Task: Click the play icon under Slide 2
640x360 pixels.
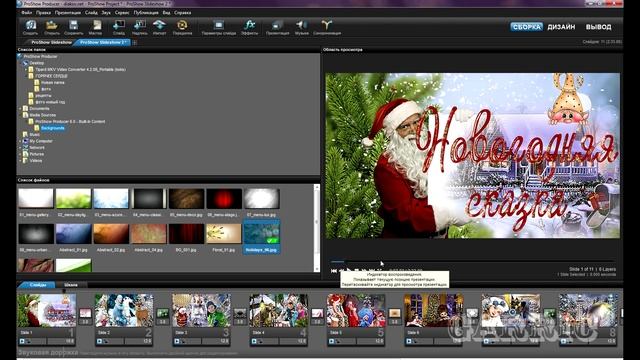Action: pyautogui.click(x=99, y=341)
